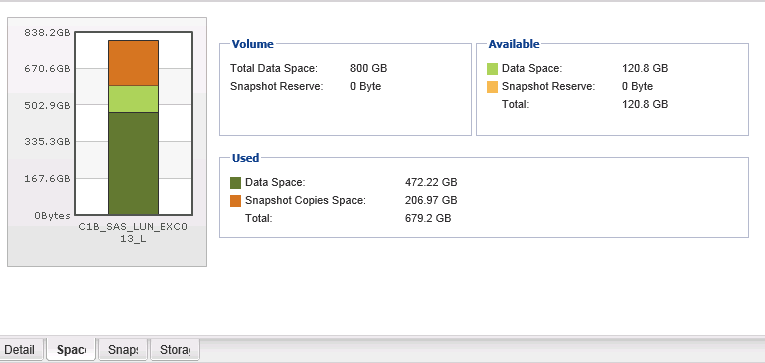Select the Space tab

pos(71,349)
